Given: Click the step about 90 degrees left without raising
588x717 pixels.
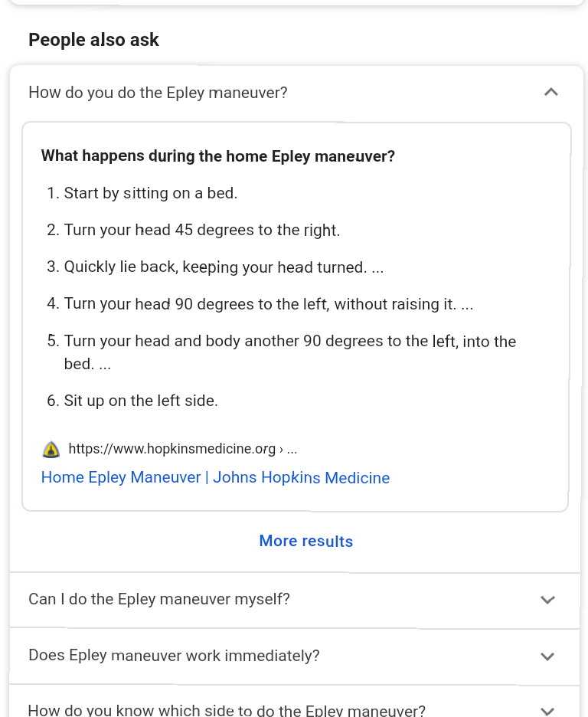Looking at the screenshot, I should click(268, 304).
